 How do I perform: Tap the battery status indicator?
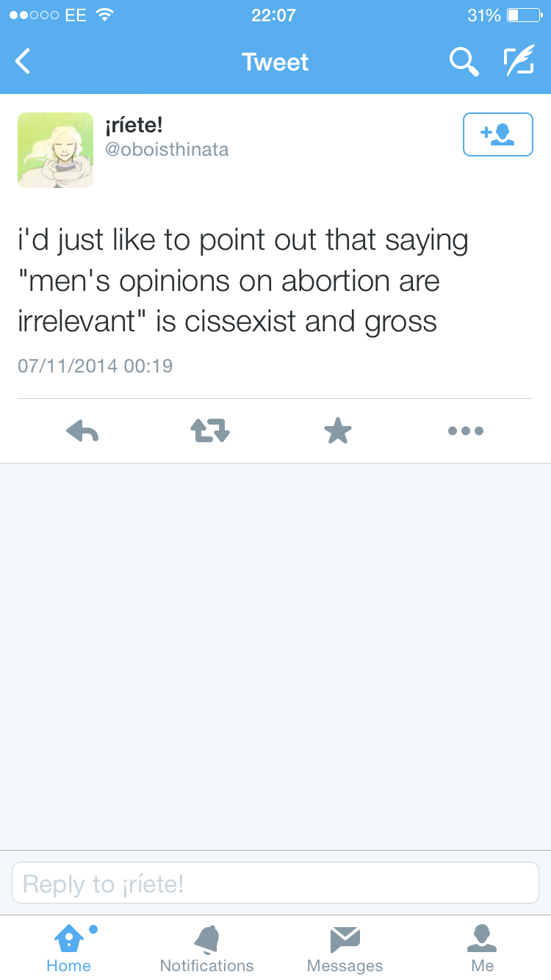tap(524, 15)
